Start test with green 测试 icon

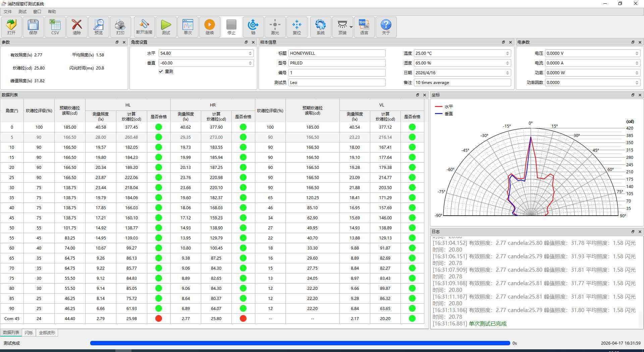166,27
